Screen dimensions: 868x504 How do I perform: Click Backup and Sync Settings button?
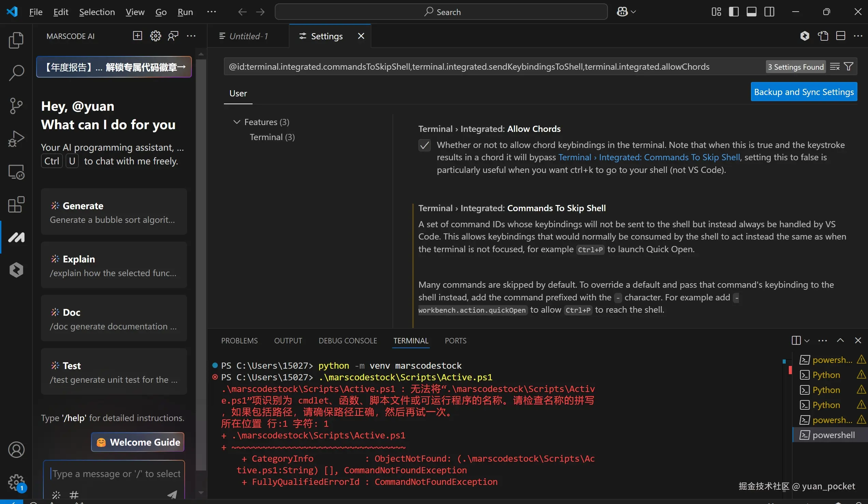click(x=803, y=92)
